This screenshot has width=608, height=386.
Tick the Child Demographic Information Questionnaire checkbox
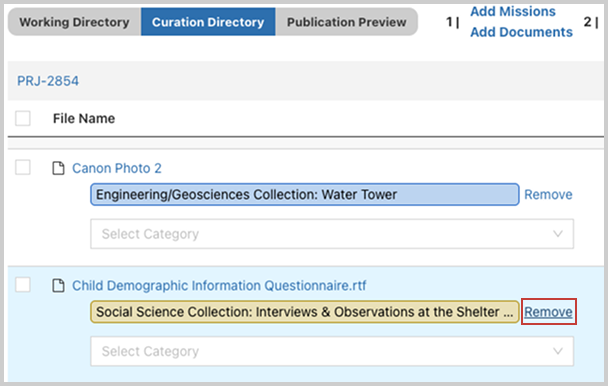pos(23,285)
